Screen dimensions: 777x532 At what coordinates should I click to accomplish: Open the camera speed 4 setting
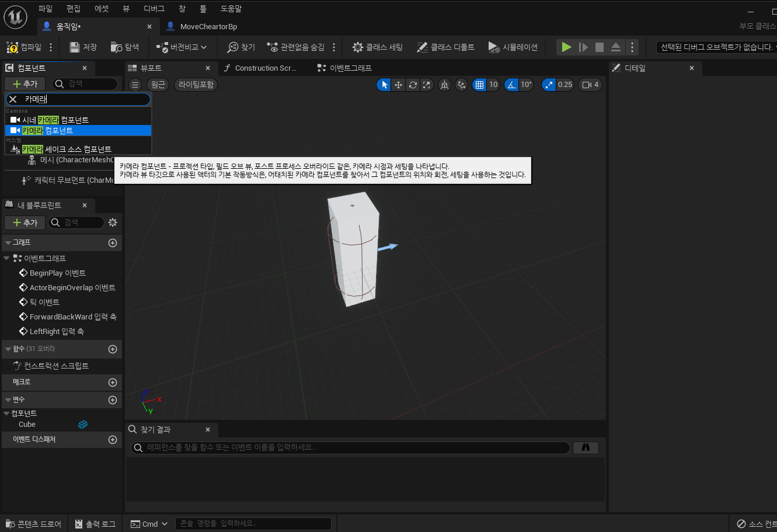tap(590, 85)
